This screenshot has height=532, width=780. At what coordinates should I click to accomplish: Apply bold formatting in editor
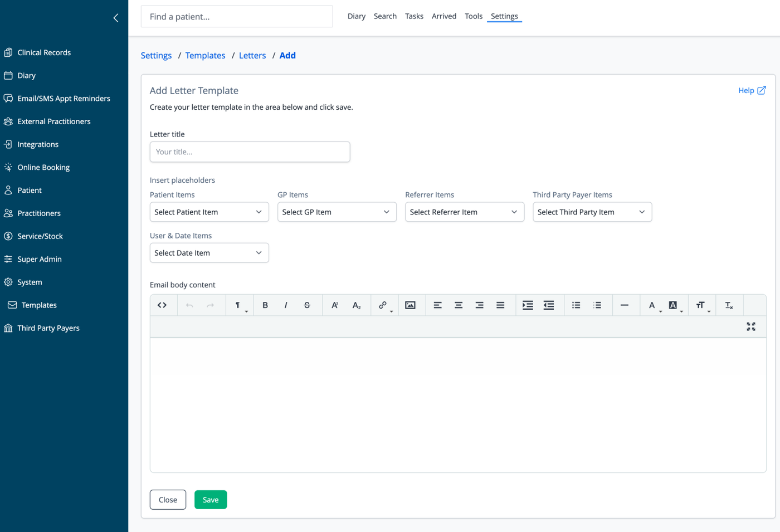click(265, 305)
